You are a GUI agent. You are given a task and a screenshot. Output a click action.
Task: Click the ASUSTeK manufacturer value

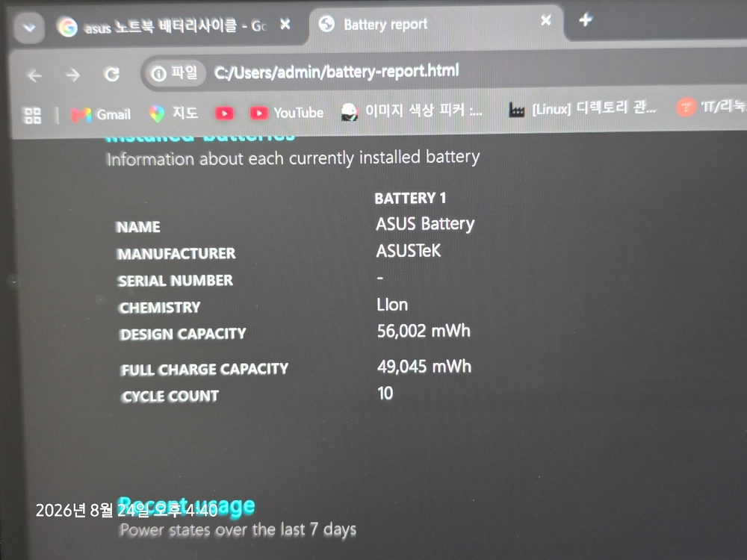click(x=409, y=251)
